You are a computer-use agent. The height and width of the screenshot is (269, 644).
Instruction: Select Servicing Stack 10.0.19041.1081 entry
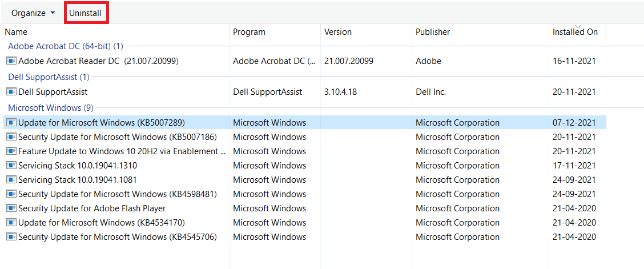(77, 180)
